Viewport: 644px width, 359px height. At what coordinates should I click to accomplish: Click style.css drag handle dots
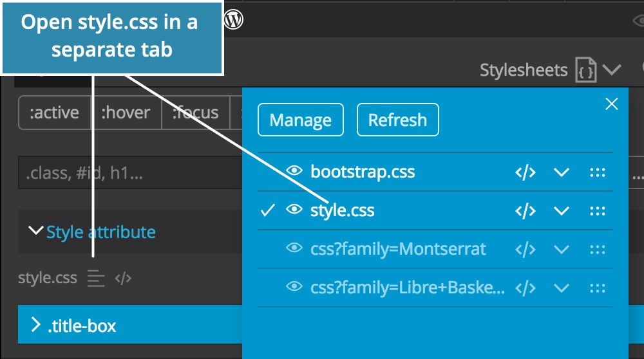[598, 211]
